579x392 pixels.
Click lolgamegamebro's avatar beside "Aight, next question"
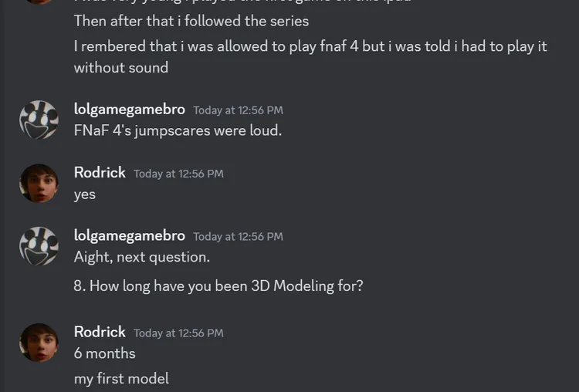pyautogui.click(x=39, y=246)
